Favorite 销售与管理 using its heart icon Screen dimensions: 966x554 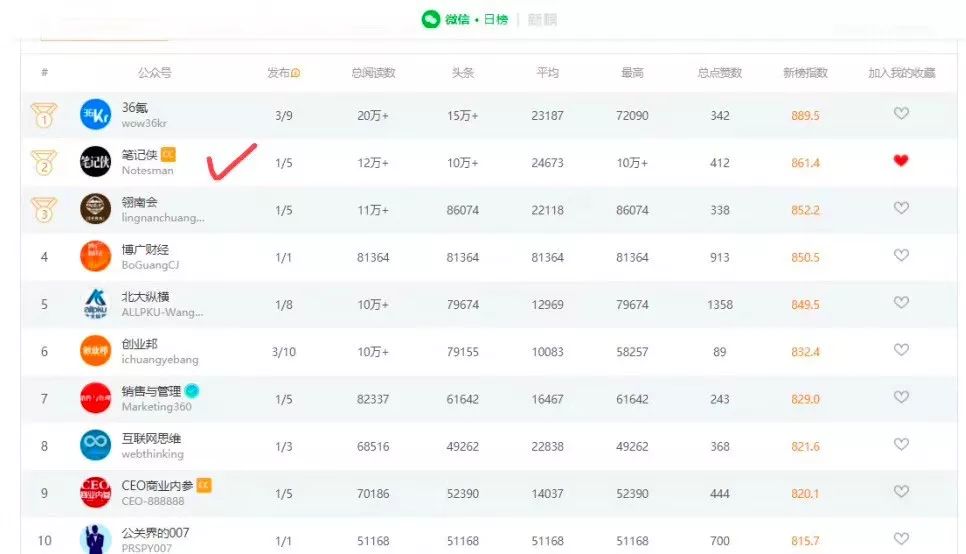(901, 397)
